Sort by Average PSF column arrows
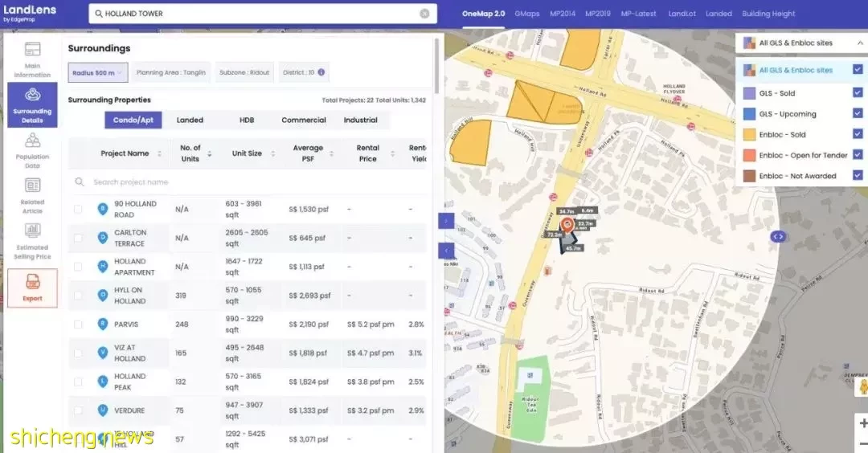The width and height of the screenshot is (868, 453). tap(331, 153)
